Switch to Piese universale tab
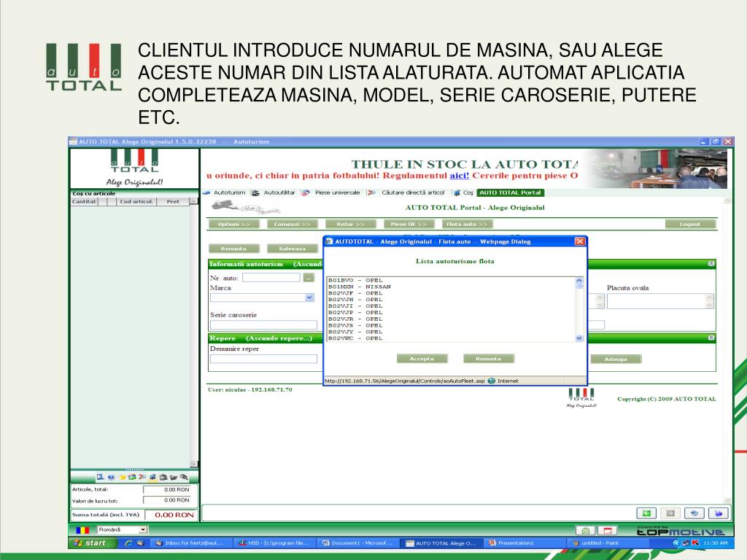Viewport: 747px width, 560px height. coord(332,192)
